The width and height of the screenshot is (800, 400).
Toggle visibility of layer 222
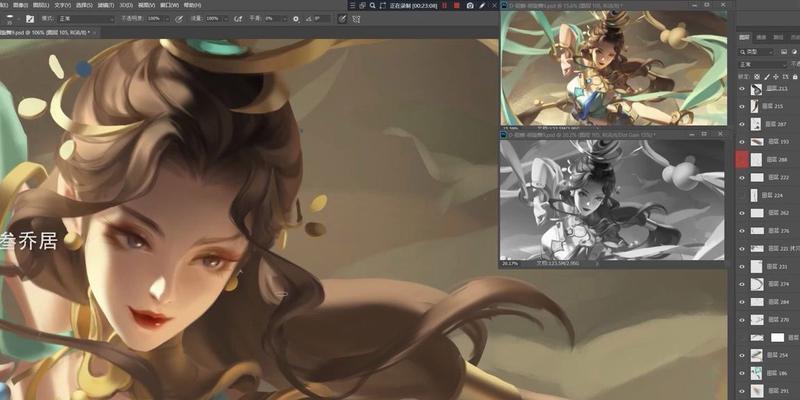coord(742,178)
